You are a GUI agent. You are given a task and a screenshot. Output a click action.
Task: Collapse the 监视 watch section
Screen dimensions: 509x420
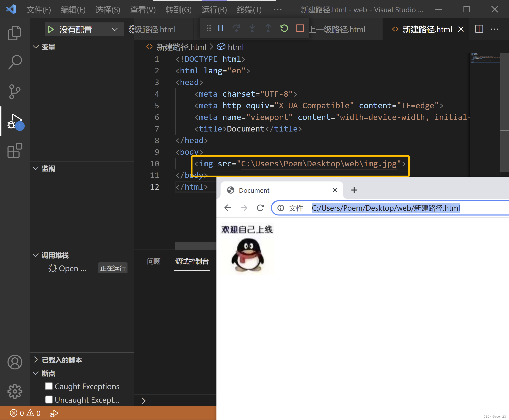pos(36,168)
